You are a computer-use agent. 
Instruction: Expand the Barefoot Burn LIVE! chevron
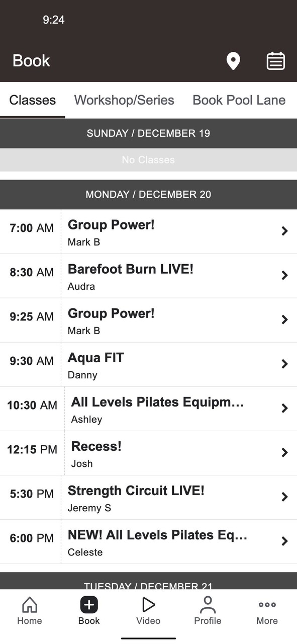(x=284, y=275)
